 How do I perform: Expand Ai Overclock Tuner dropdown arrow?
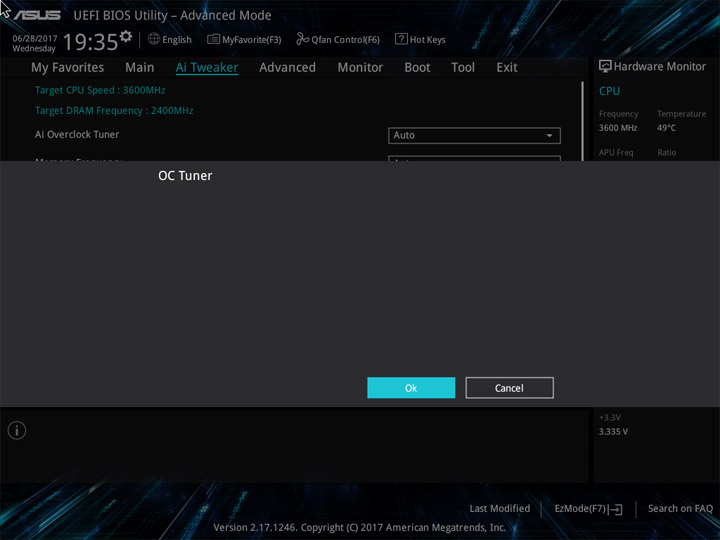pyautogui.click(x=549, y=135)
